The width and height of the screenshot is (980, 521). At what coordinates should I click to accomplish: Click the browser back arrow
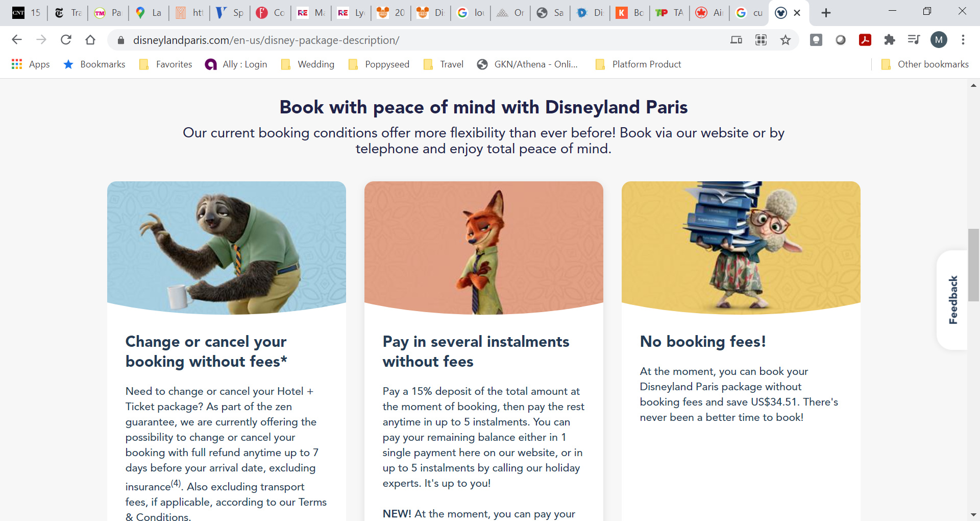(x=17, y=40)
